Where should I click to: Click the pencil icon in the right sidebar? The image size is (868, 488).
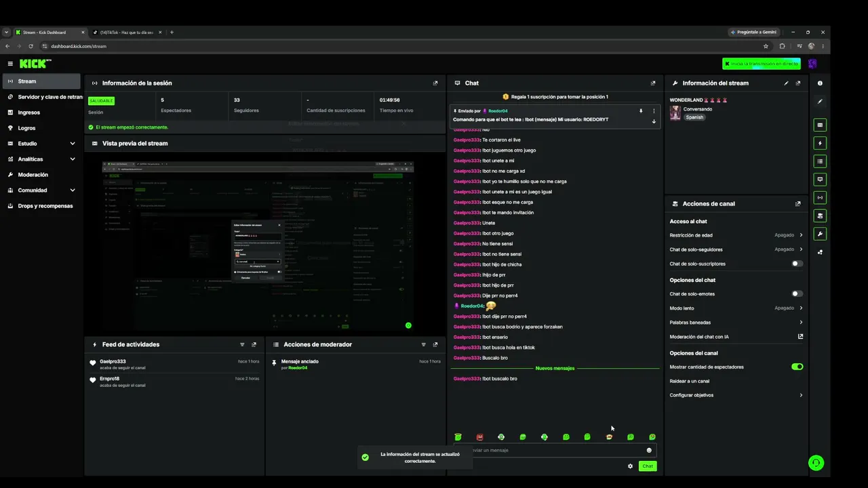tap(820, 102)
